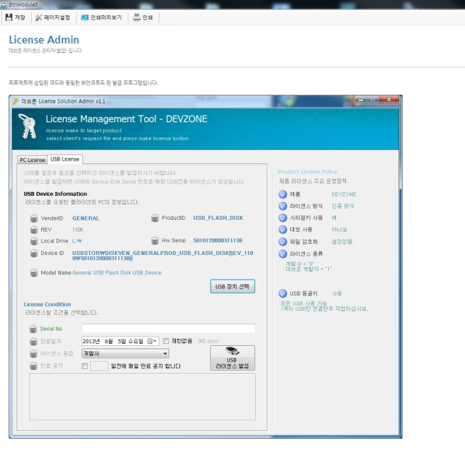This screenshot has height=476, width=465.
Task: Click the BtnModule5 window title icon
Action: click(3, 5)
